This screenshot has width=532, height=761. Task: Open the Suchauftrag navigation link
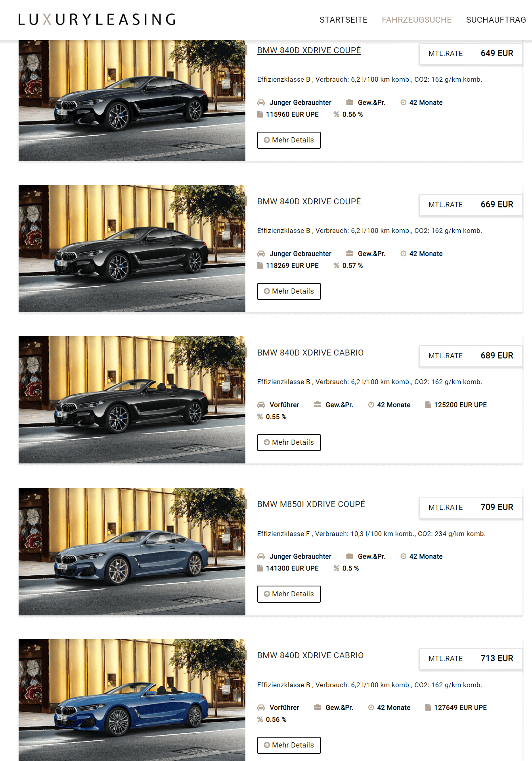496,20
